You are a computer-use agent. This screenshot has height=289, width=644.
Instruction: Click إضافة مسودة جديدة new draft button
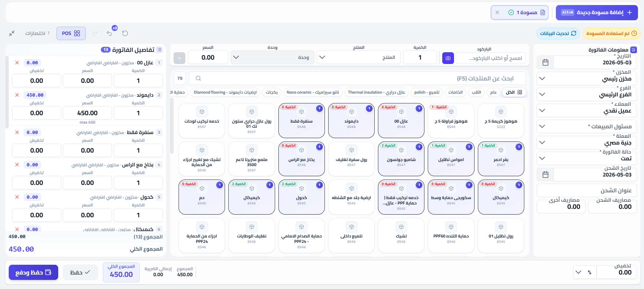click(x=597, y=12)
